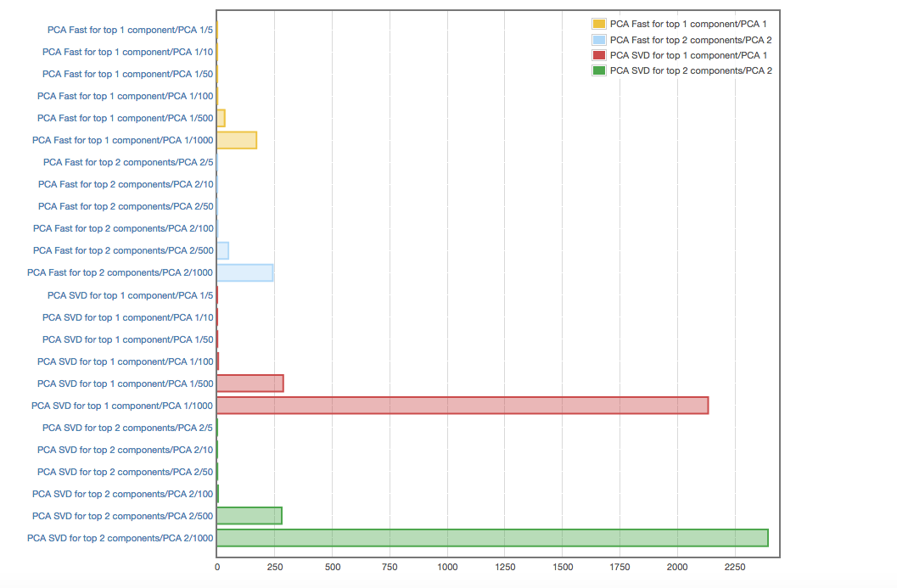Image resolution: width=897 pixels, height=588 pixels.
Task: Click yellow PCA Fast top 1 legend swatch
Action: click(x=599, y=24)
